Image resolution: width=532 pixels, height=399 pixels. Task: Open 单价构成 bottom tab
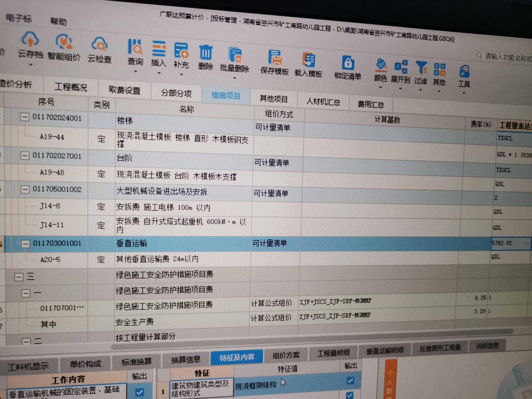pyautogui.click(x=85, y=364)
